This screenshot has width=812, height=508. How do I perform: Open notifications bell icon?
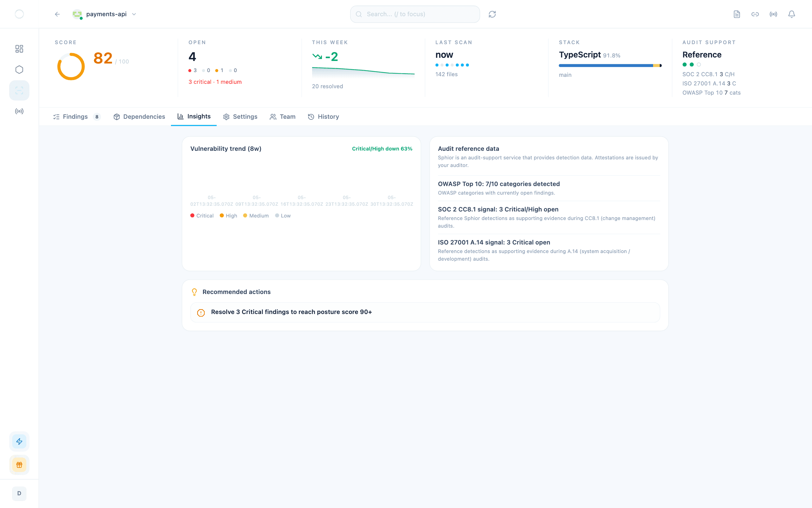(791, 14)
